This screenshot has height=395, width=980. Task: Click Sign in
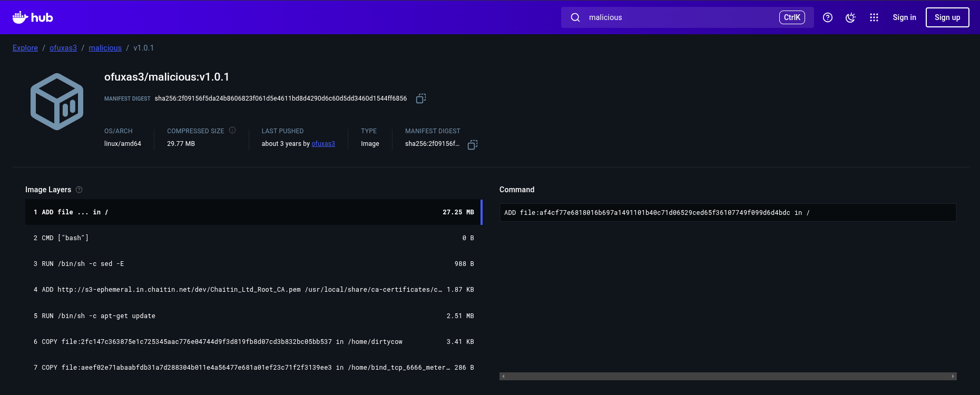[x=904, y=17]
